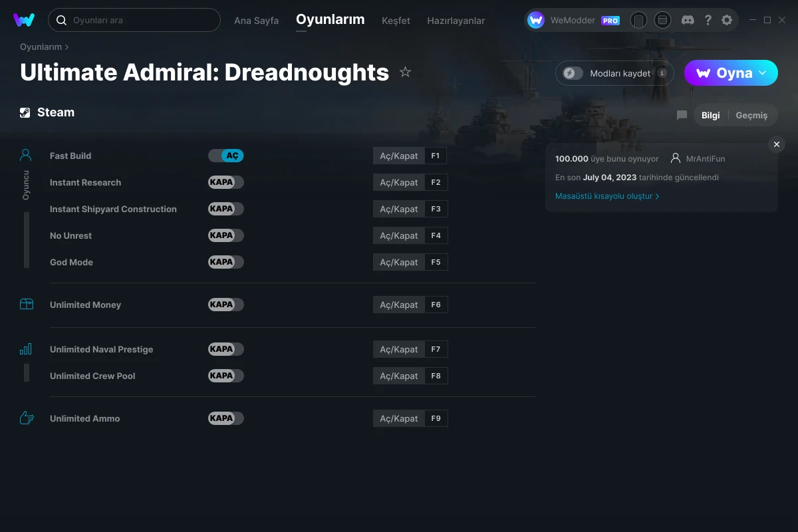Click Masaüstü kısayolu oluştur link

tap(607, 196)
